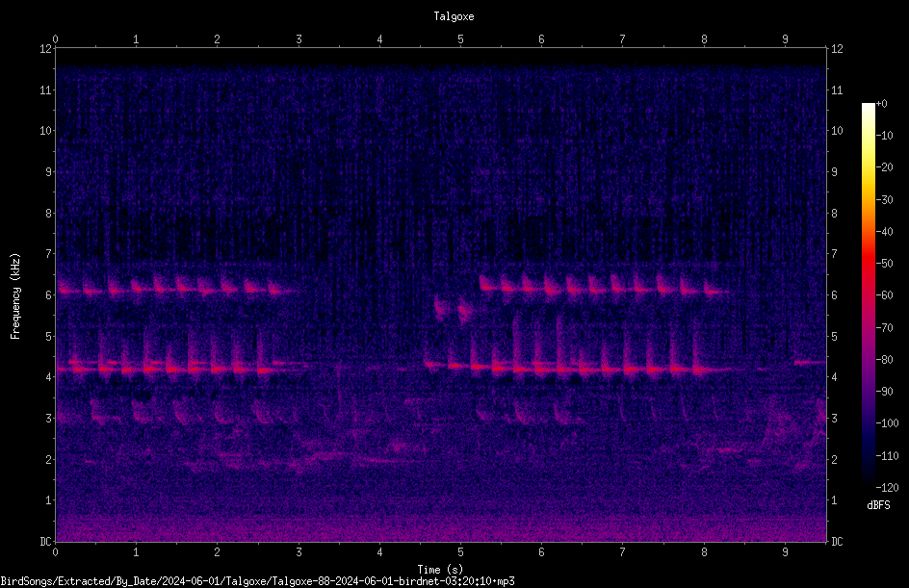Click the Frequency (kHz) axis label
This screenshot has height=588, width=909.
pyautogui.click(x=15, y=296)
